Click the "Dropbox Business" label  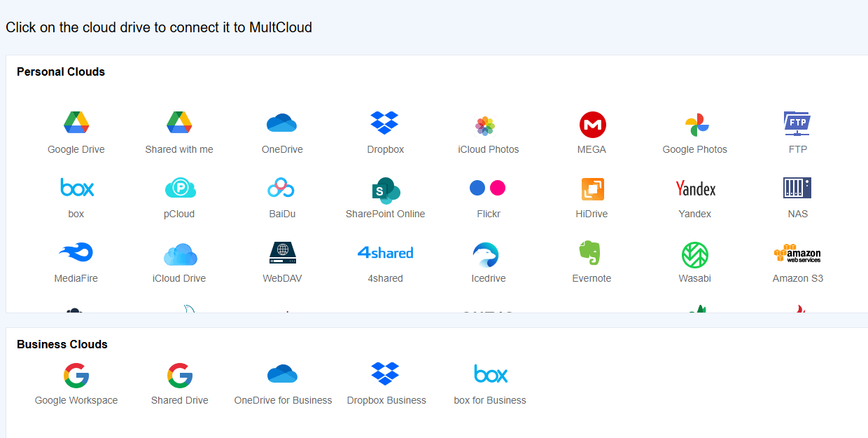(x=386, y=400)
